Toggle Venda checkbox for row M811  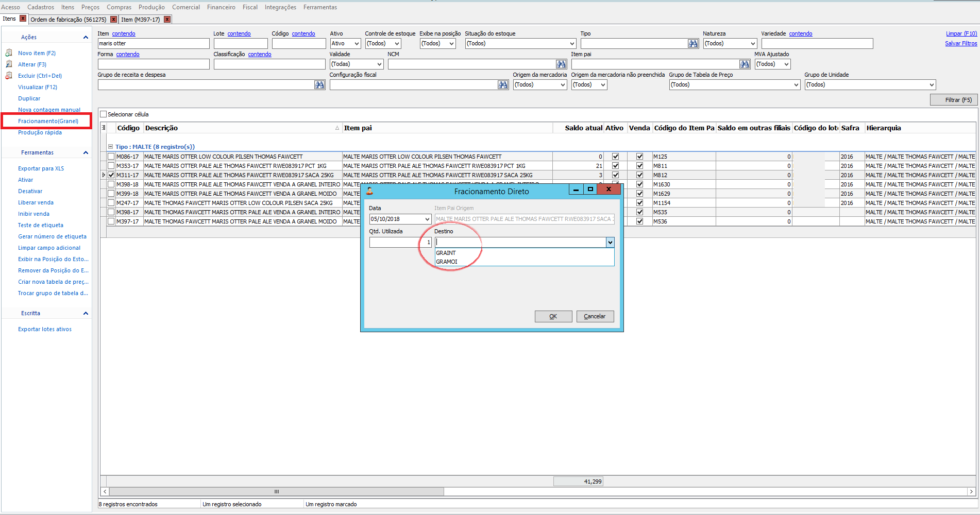click(x=639, y=166)
